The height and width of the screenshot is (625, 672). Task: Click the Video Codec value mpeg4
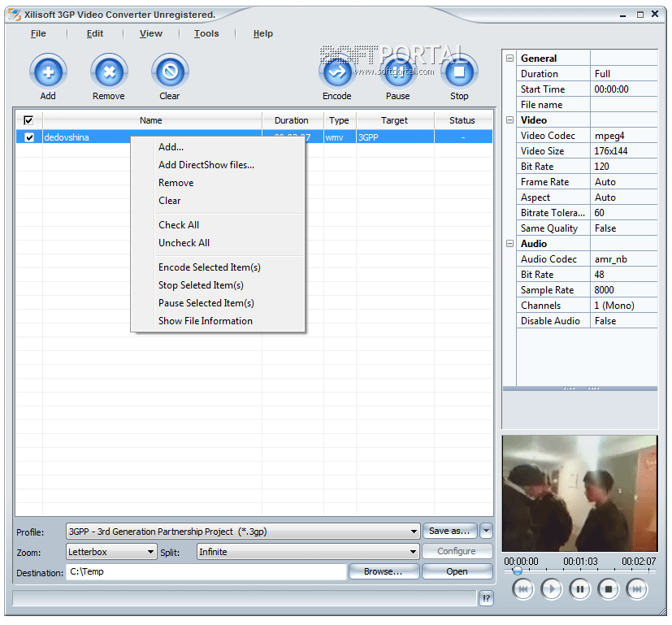click(x=623, y=136)
